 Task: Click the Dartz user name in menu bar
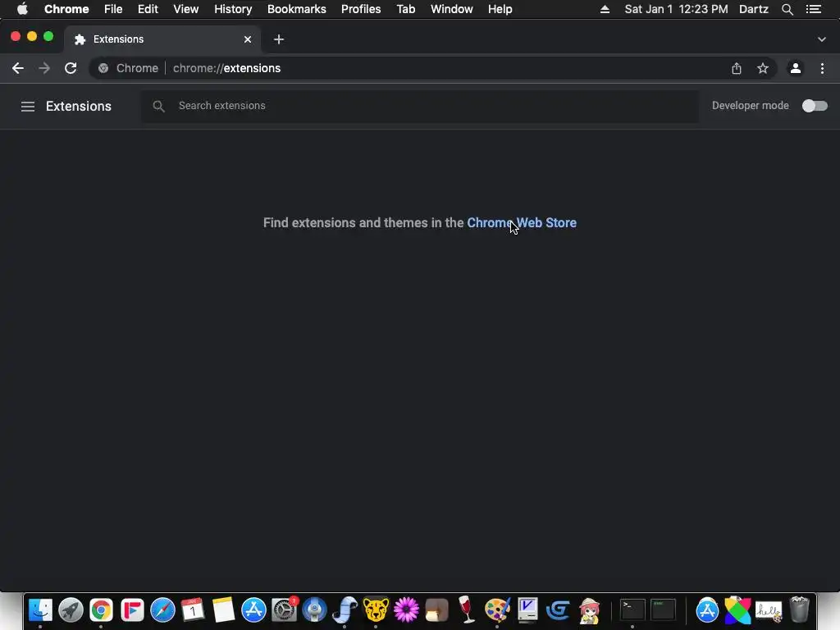(754, 9)
